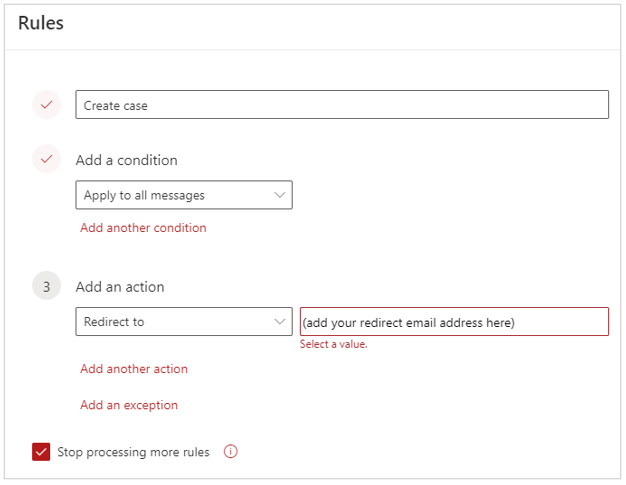Viewport: 626px width, 485px height.
Task: Click the 'Stop processing more rules' label text
Action: click(x=133, y=452)
